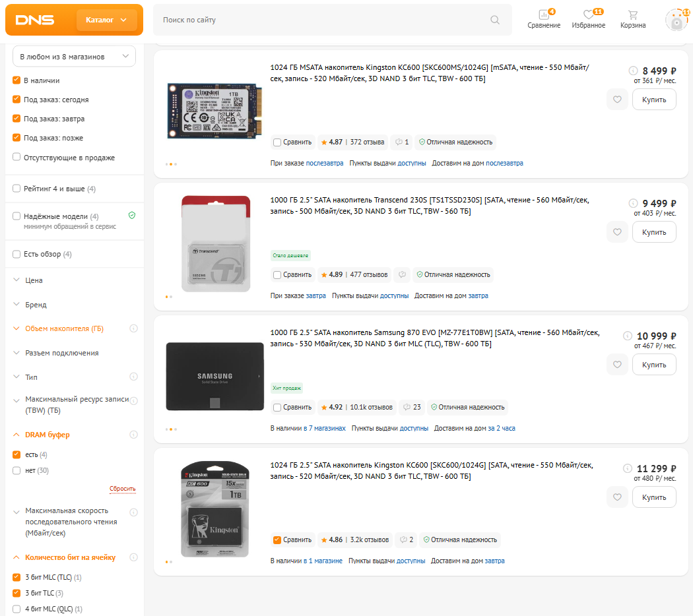
Task: Click info icon beside DRAM буфер filter
Action: 133,435
